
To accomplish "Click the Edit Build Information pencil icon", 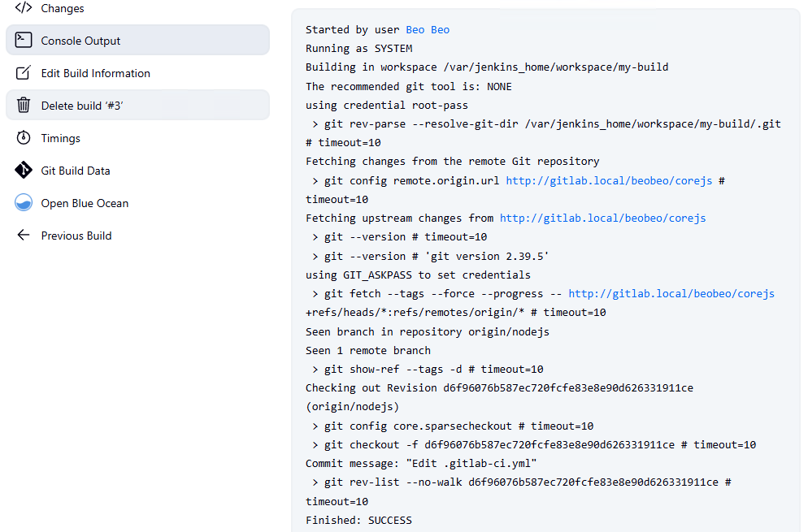I will click(x=24, y=73).
